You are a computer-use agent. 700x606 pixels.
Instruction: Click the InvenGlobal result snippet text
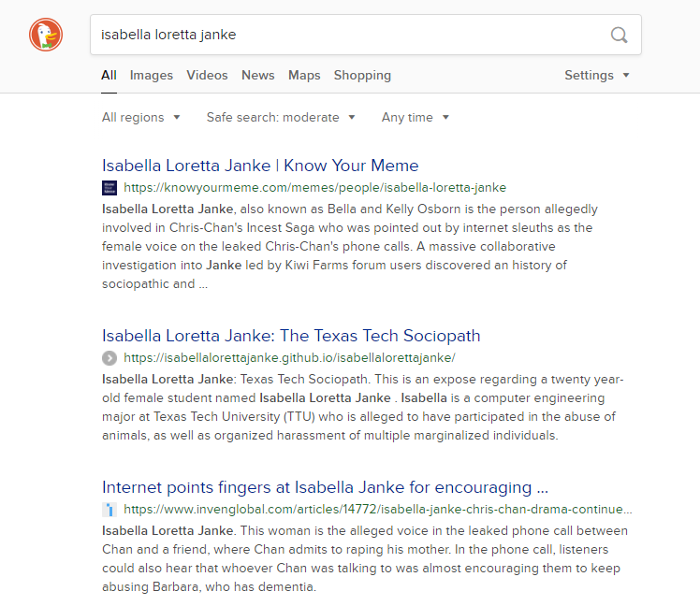tap(365, 558)
